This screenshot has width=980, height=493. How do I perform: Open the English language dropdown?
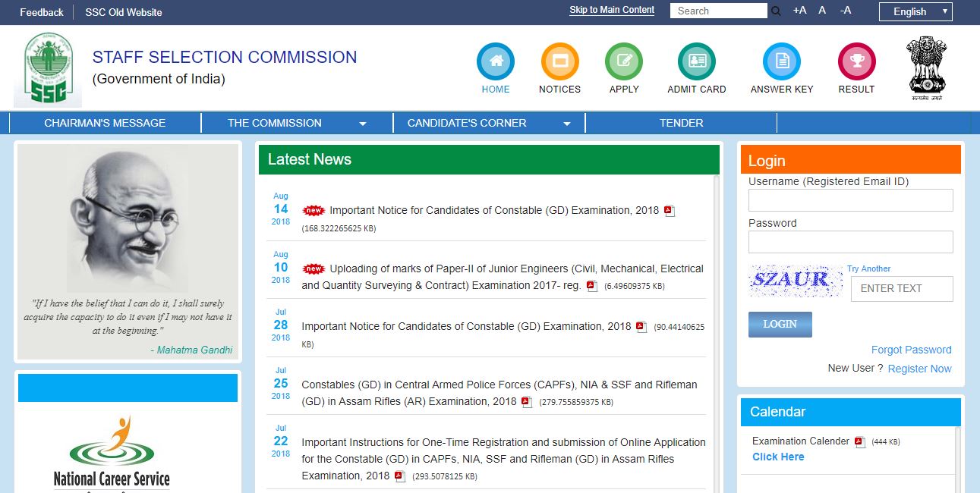coord(915,11)
